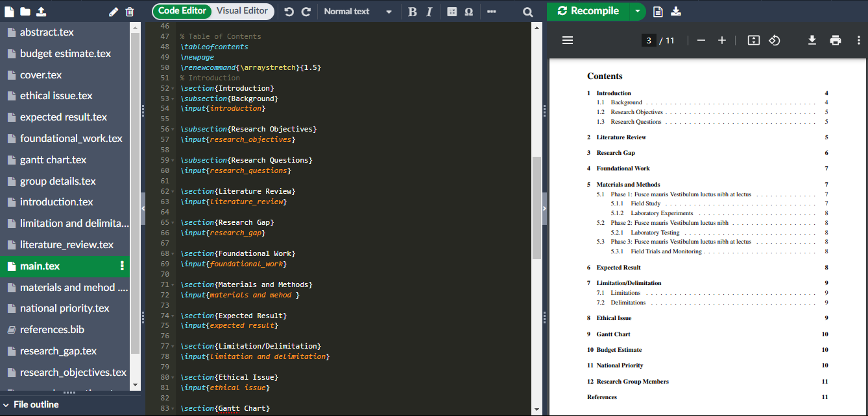Open the PDF viewer overflow menu
The height and width of the screenshot is (416, 868).
pyautogui.click(x=858, y=40)
